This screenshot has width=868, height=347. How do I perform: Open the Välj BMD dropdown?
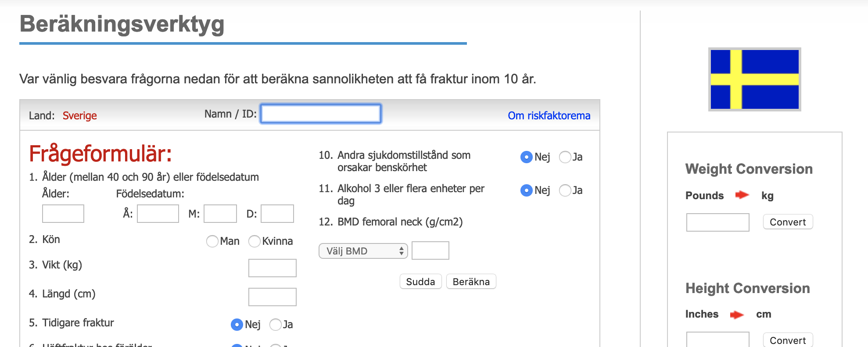pos(363,251)
